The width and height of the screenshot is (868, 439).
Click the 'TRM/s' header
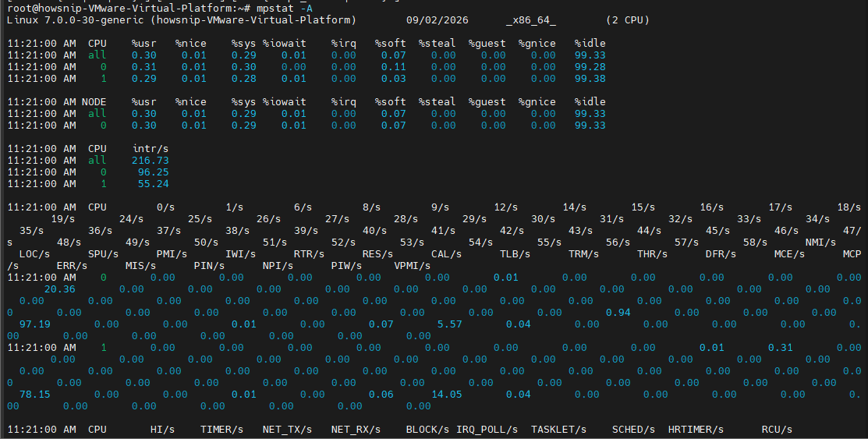pyautogui.click(x=584, y=254)
